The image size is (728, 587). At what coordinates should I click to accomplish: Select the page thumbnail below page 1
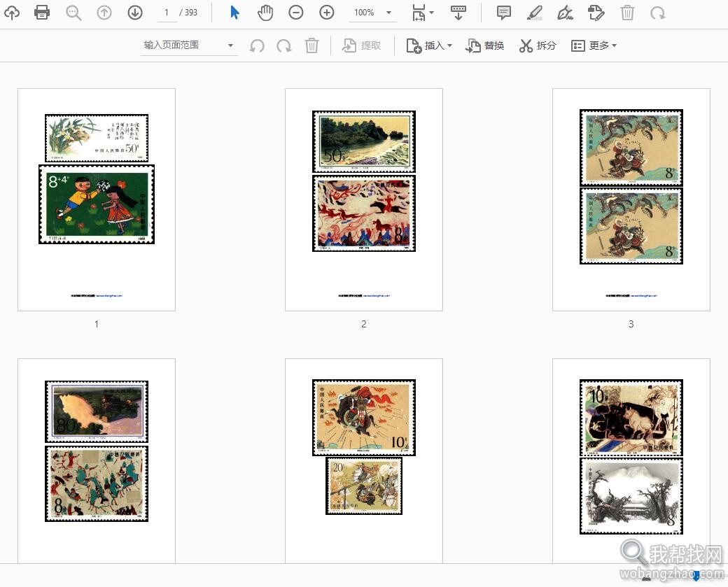[97, 461]
